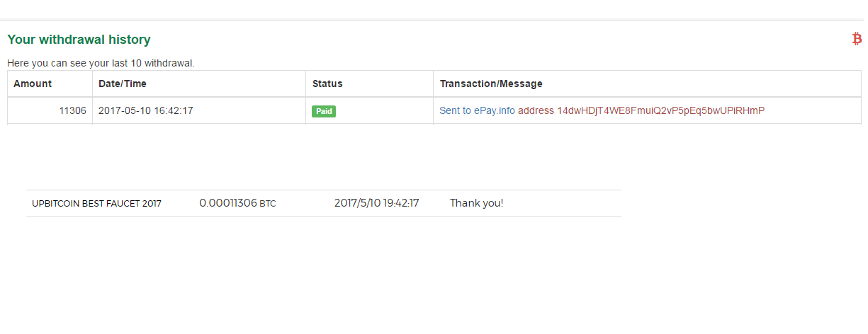Select the Transaction/Message column header
Viewport: 868px width, 334px height.
tap(491, 83)
